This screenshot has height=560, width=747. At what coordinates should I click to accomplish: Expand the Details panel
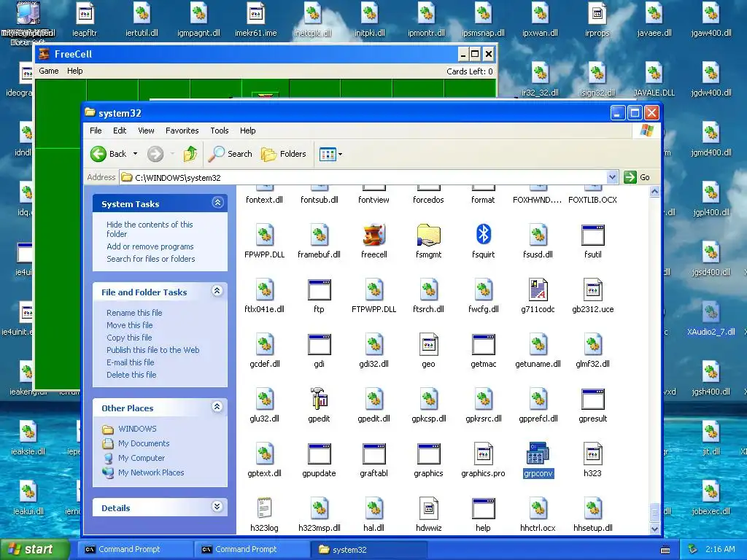pos(217,507)
